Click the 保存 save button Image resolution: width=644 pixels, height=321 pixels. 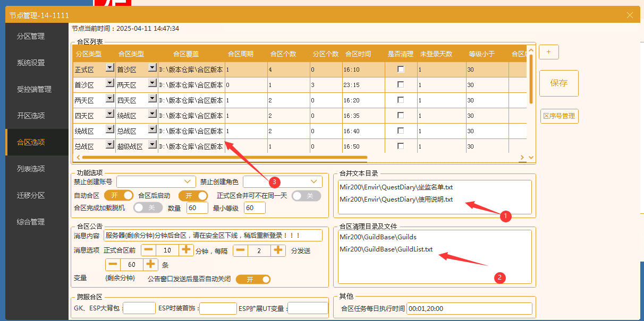tap(558, 83)
